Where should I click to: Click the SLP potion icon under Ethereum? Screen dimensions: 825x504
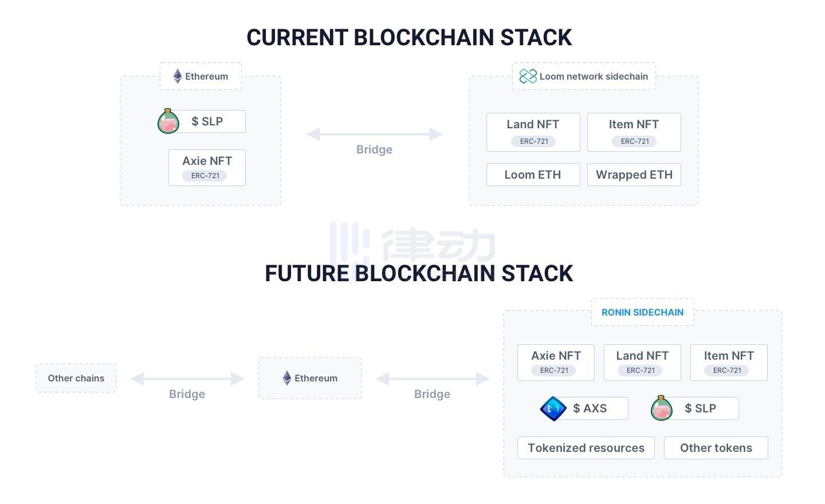coord(168,121)
